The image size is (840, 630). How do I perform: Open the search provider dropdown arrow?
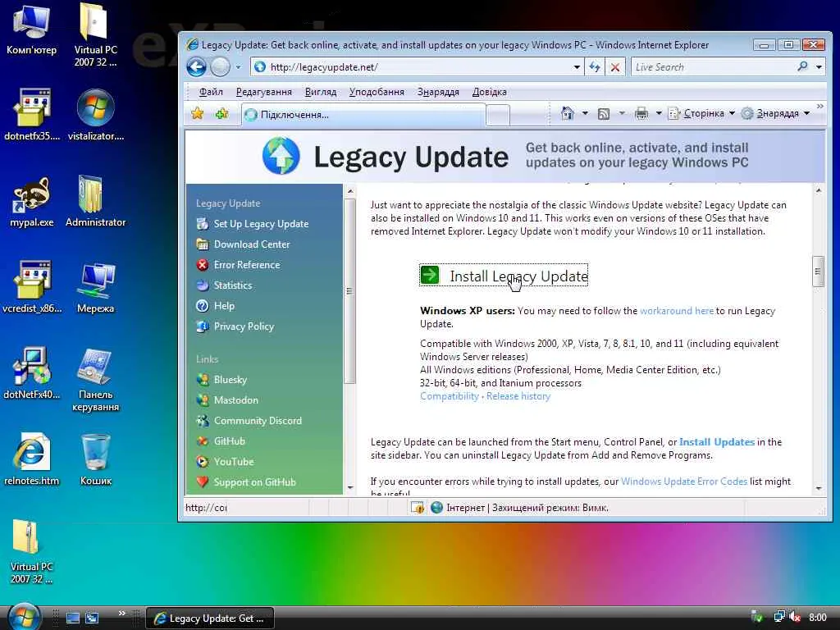click(819, 67)
